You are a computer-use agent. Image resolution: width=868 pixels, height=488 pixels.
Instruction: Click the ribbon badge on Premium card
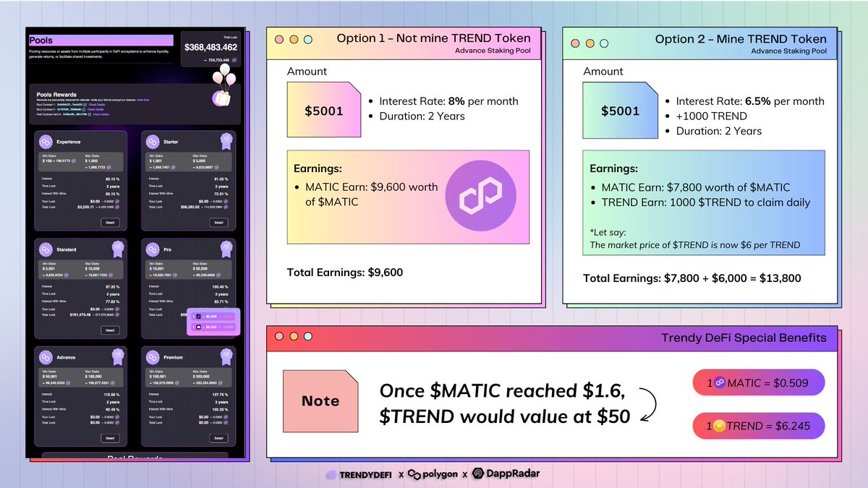pos(226,356)
